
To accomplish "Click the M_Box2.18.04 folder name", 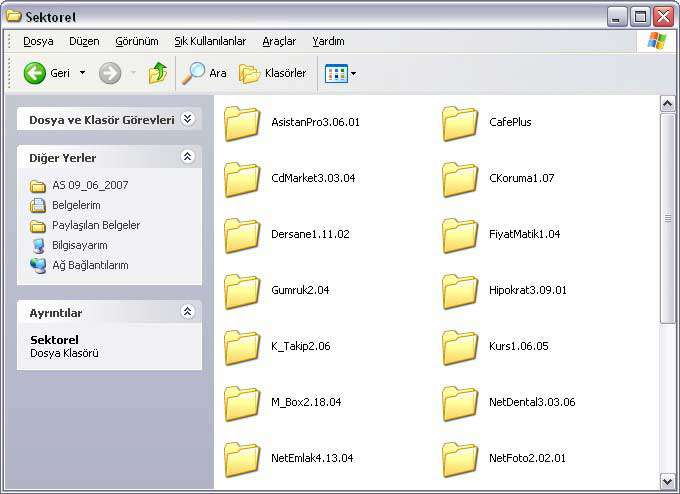I will pyautogui.click(x=306, y=402).
